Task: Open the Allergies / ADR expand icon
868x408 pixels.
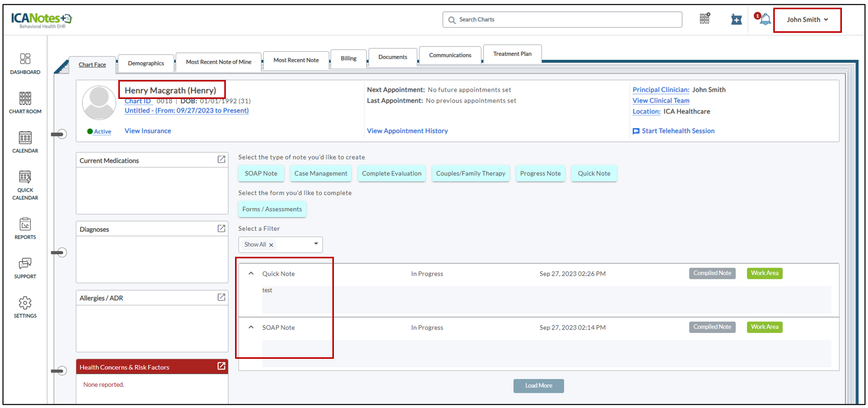Action: click(x=221, y=297)
